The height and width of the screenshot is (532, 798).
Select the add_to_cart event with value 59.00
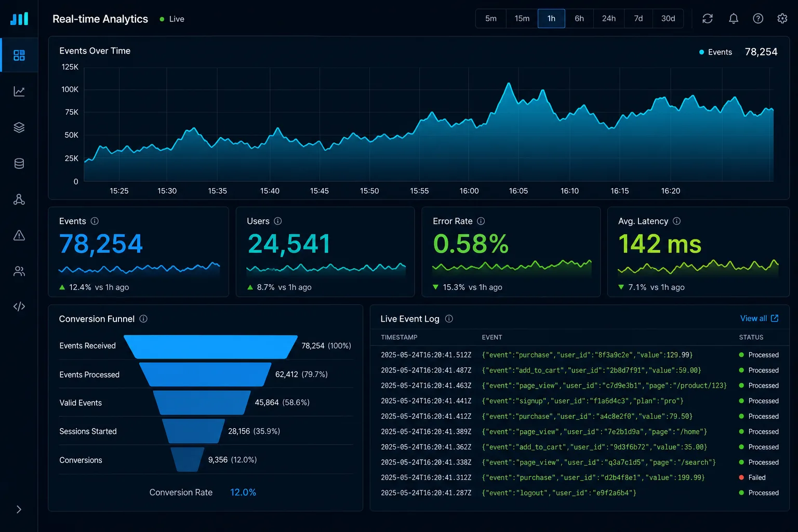pyautogui.click(x=580, y=370)
